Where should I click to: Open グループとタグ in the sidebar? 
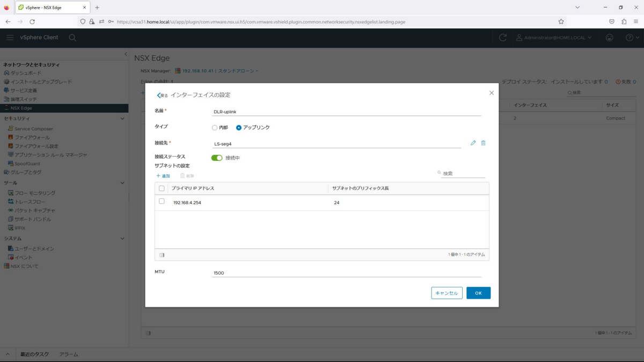[26, 172]
